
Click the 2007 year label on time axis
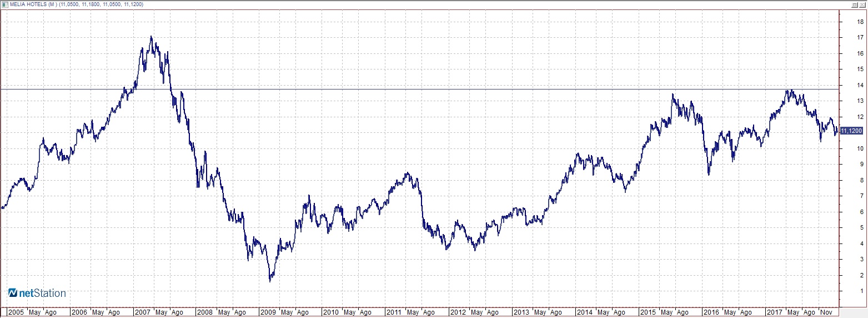[142, 312]
